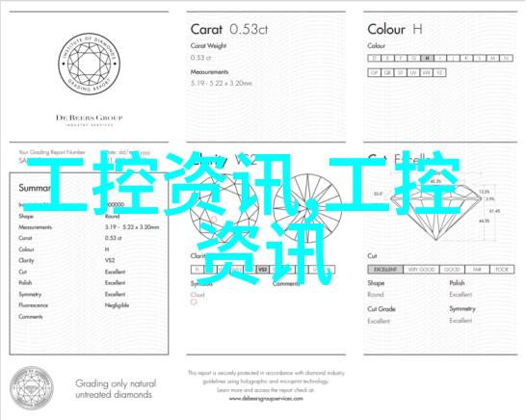Click the red Cloud symbol under Symbols

(x=194, y=302)
